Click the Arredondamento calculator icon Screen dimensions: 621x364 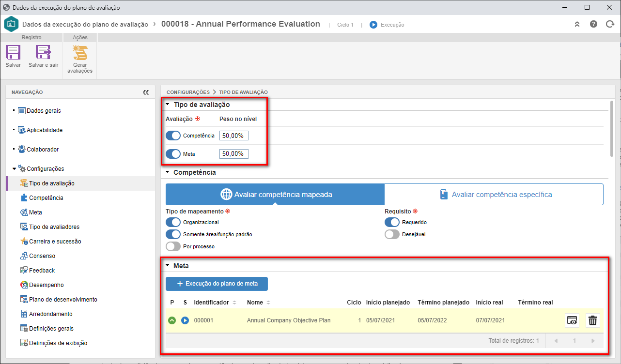tap(24, 314)
